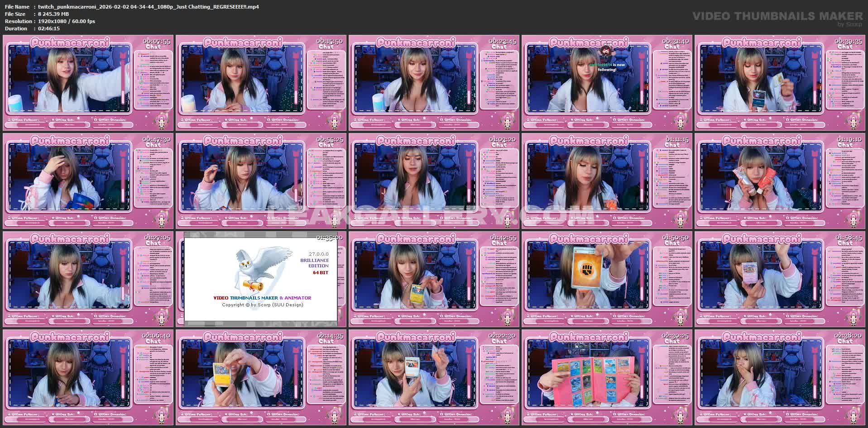Viewport: 868px width, 428px height.
Task: Click the copyright Scorp text on splash
Action: coord(262,305)
